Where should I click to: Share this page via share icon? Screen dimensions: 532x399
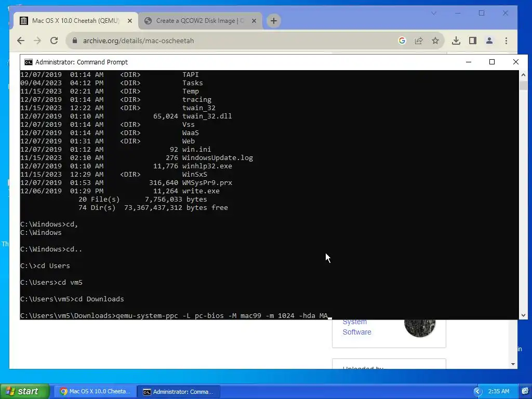pos(419,41)
